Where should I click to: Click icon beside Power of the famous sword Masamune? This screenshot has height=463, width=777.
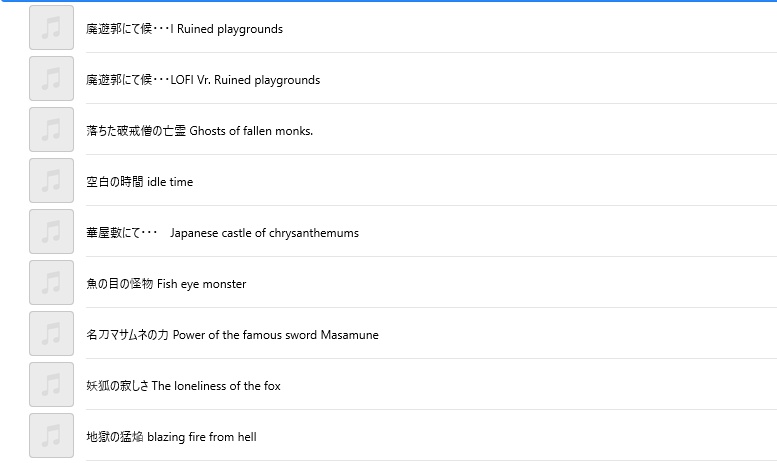[51, 334]
